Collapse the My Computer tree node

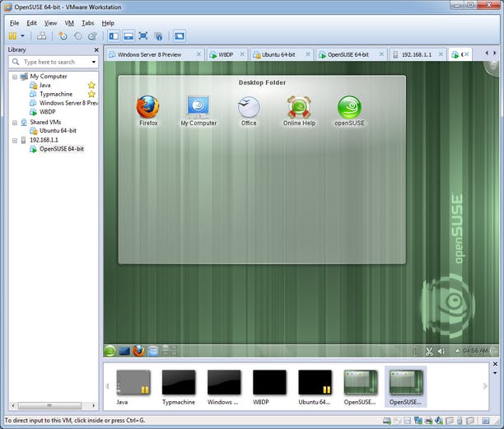[x=15, y=77]
